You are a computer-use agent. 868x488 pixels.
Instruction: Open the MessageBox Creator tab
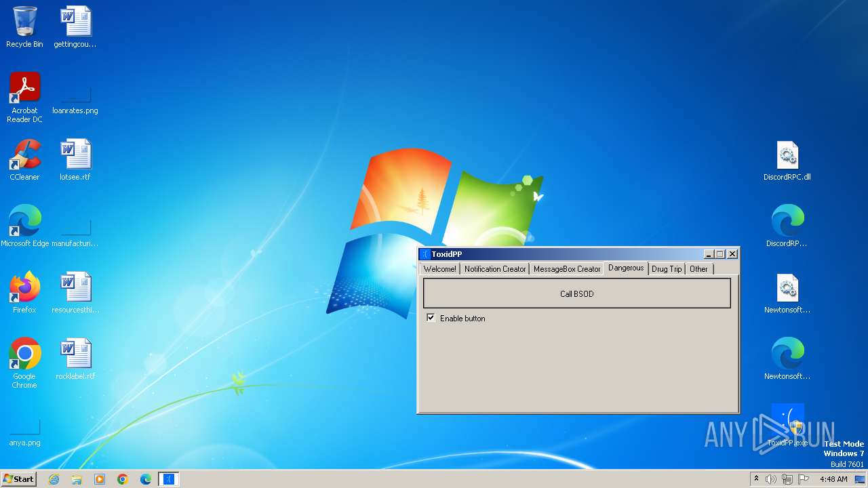(567, 269)
